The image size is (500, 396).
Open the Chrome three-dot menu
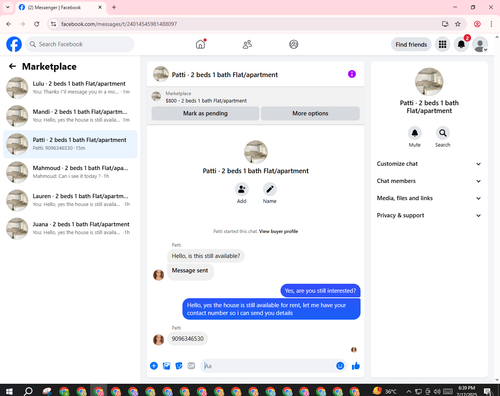coord(491,24)
